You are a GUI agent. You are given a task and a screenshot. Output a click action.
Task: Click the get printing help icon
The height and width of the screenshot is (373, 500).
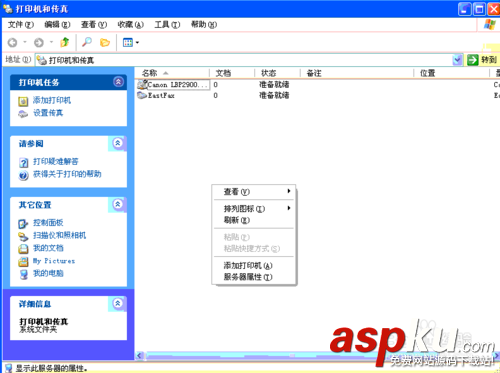point(23,175)
